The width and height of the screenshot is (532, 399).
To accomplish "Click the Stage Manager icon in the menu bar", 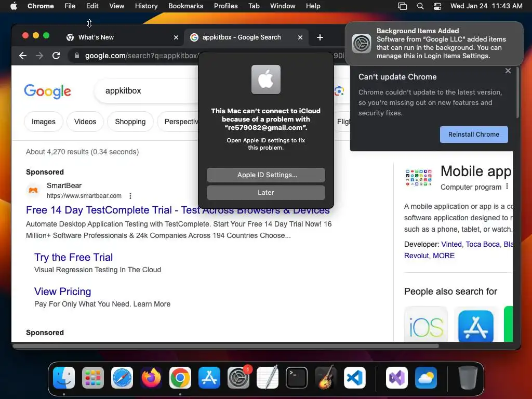I will tap(403, 6).
